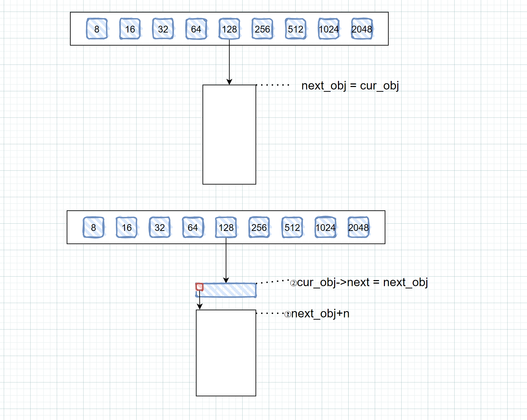Select the 1024 box in bottom row
The width and height of the screenshot is (527, 420).
pos(326,227)
